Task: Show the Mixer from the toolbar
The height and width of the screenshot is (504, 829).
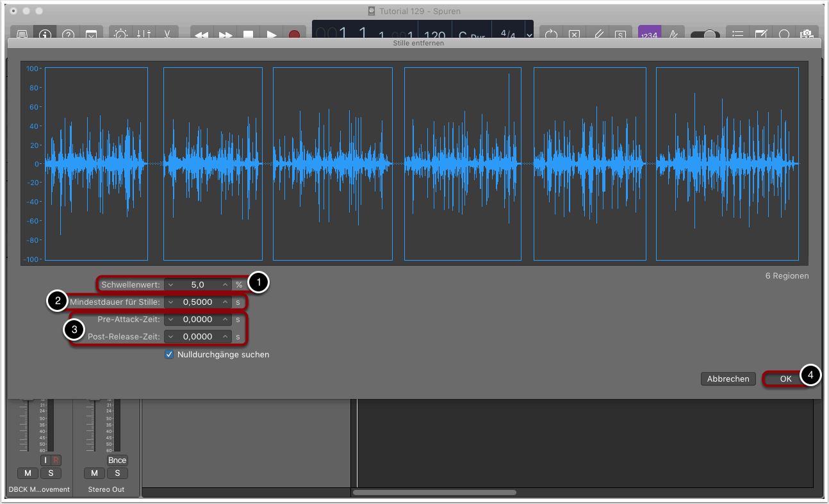Action: click(x=144, y=34)
